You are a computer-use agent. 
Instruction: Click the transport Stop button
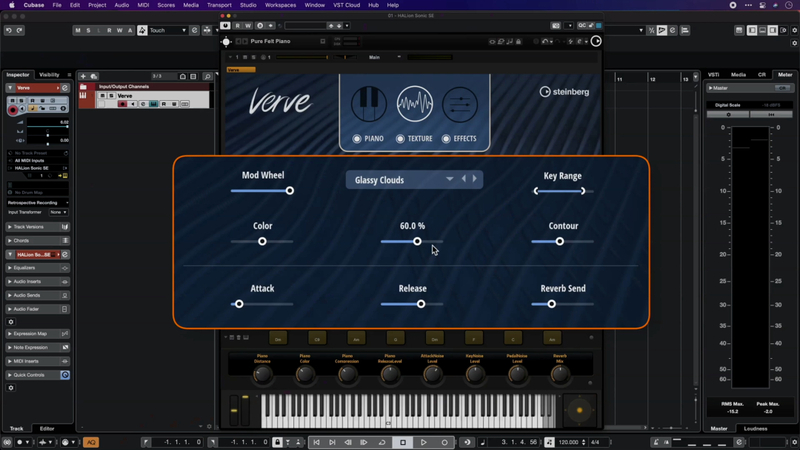pos(403,442)
